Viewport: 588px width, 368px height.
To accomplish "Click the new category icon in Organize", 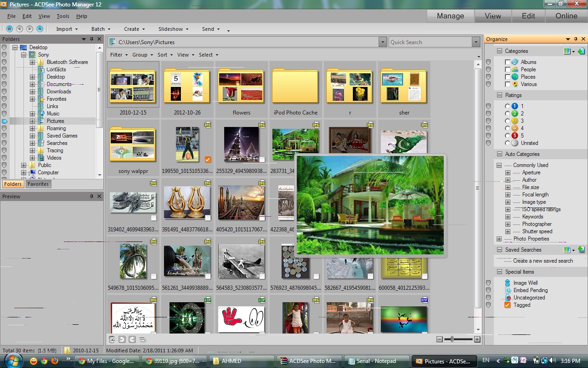I will pyautogui.click(x=582, y=51).
